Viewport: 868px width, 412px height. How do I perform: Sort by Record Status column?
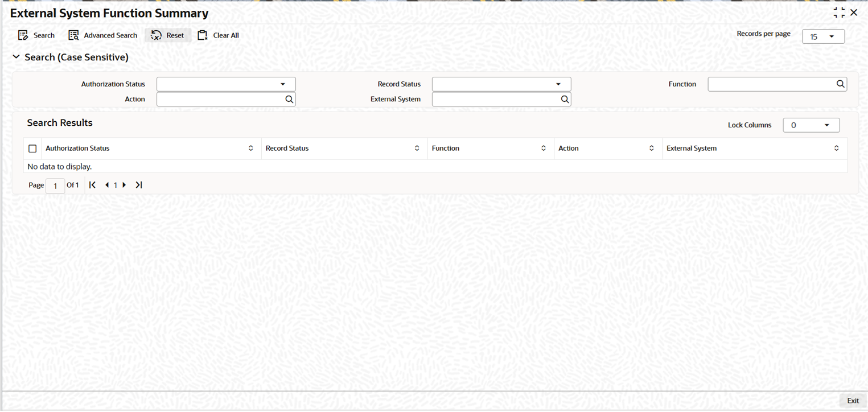pyautogui.click(x=417, y=149)
